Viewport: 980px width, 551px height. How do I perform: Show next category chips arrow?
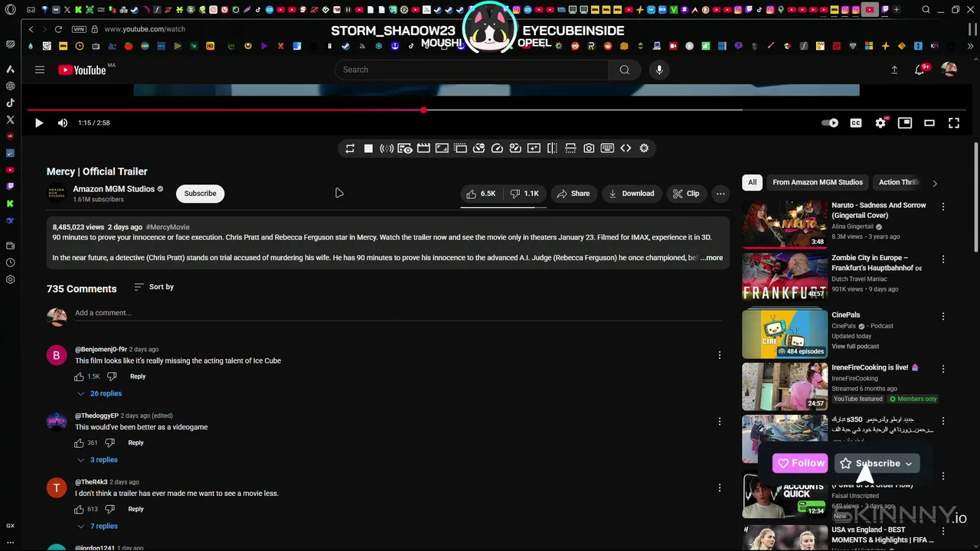[x=934, y=183]
